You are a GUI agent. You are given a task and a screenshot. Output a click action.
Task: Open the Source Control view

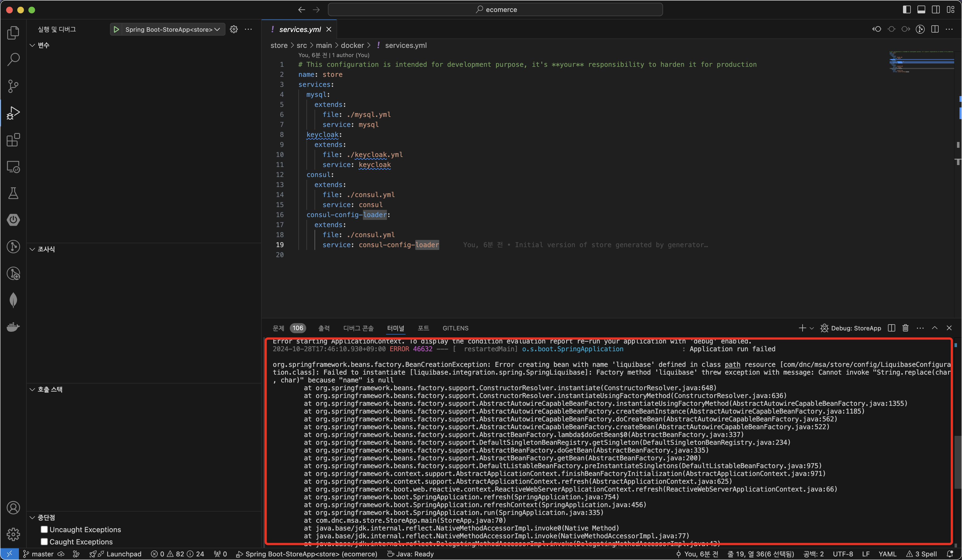click(13, 86)
